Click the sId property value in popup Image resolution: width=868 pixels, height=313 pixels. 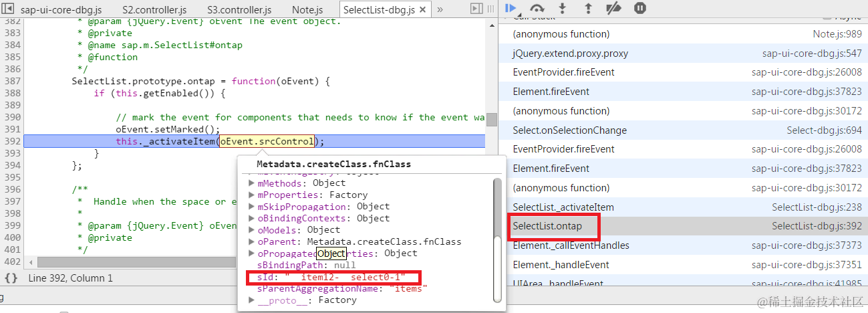(345, 277)
